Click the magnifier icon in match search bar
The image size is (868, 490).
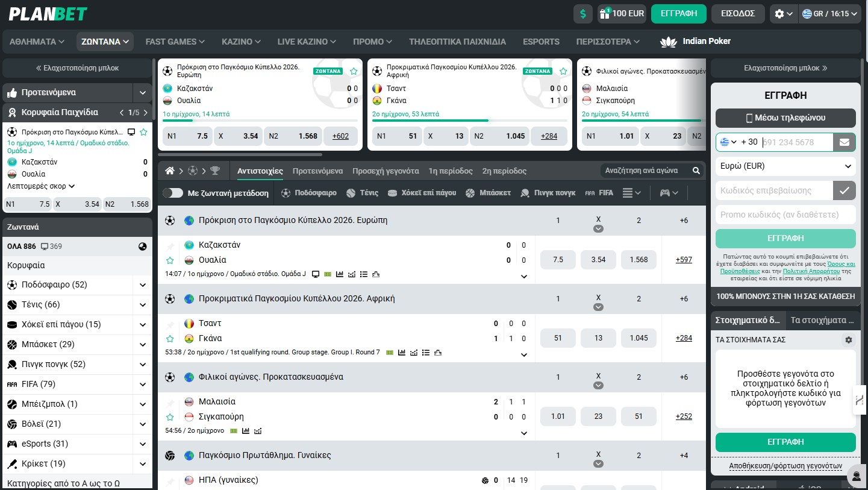pyautogui.click(x=696, y=171)
